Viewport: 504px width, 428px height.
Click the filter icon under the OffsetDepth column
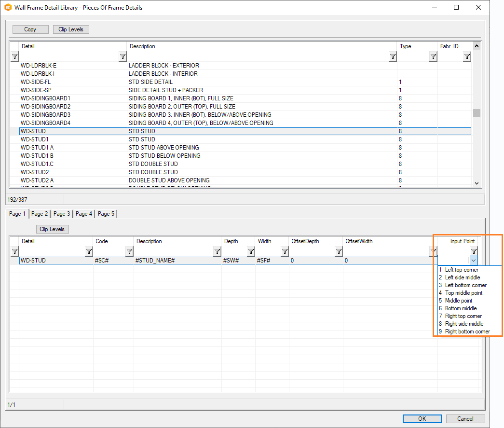point(339,251)
